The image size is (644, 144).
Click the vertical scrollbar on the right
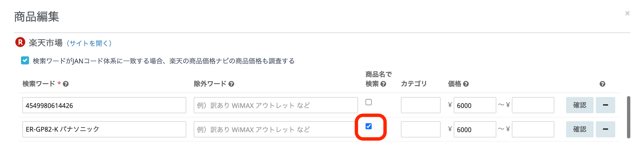628,117
